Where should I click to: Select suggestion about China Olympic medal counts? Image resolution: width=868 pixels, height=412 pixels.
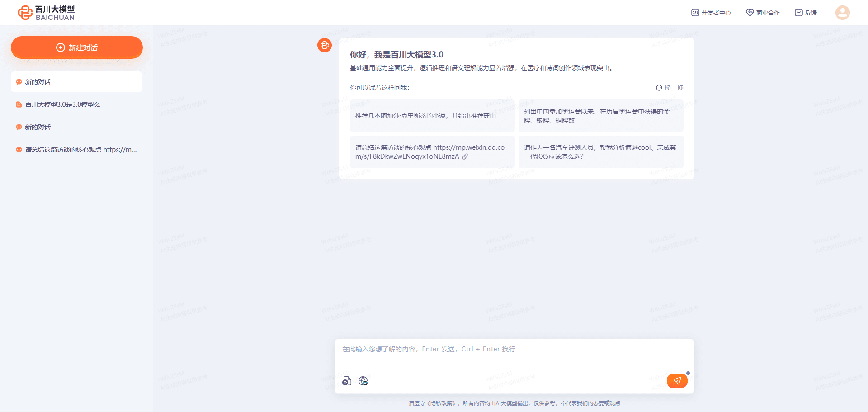pyautogui.click(x=601, y=116)
